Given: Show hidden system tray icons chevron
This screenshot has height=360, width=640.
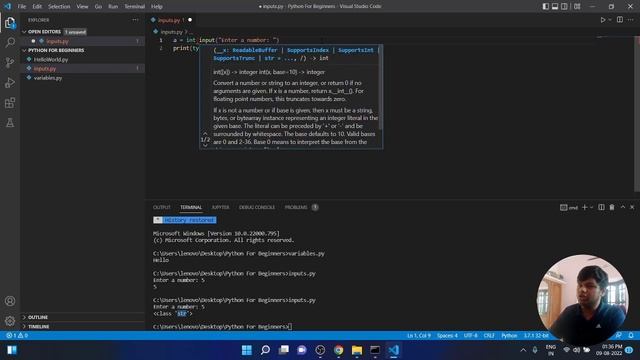Looking at the screenshot, I should pos(523,350).
